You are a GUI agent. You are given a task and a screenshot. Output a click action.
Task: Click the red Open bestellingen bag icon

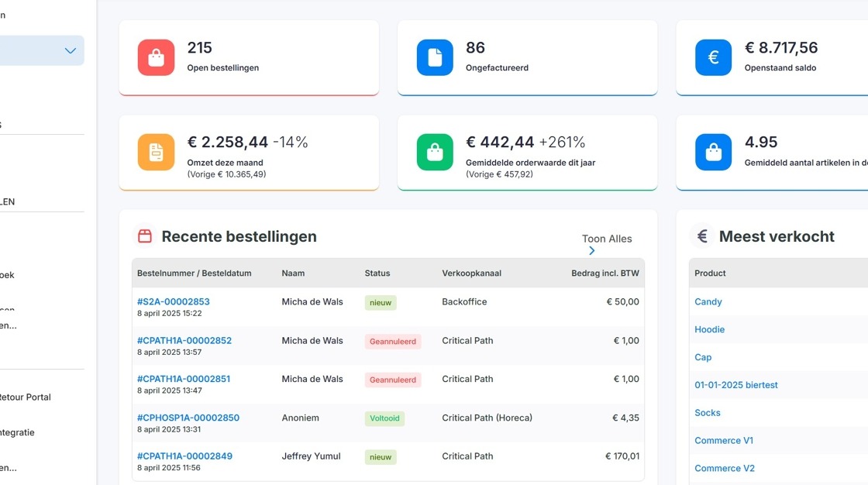tap(156, 57)
